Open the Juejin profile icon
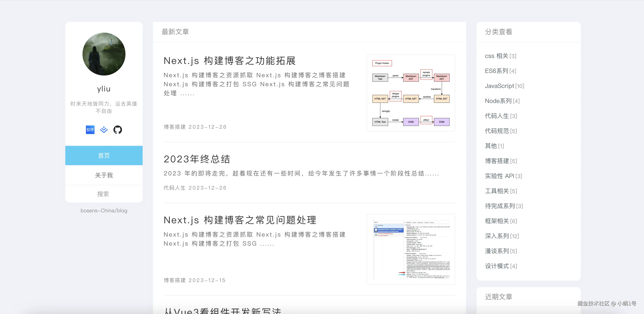This screenshot has height=314, width=644. (x=104, y=130)
